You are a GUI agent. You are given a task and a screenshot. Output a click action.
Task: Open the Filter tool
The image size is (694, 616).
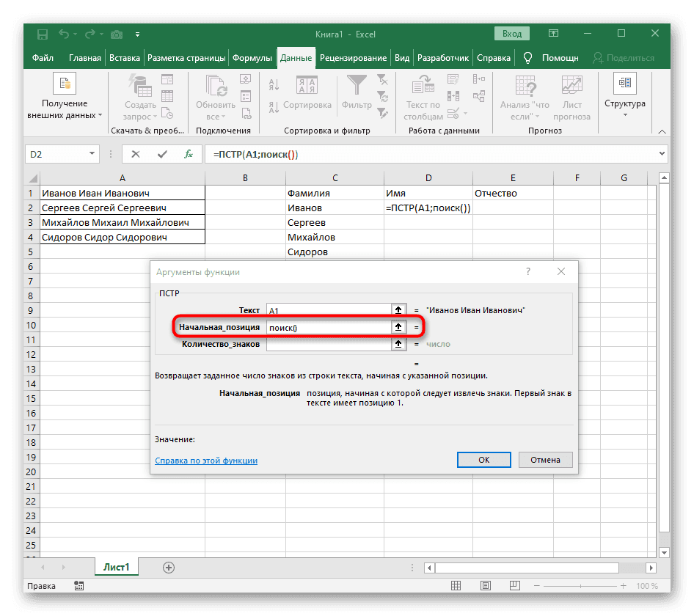tap(356, 83)
